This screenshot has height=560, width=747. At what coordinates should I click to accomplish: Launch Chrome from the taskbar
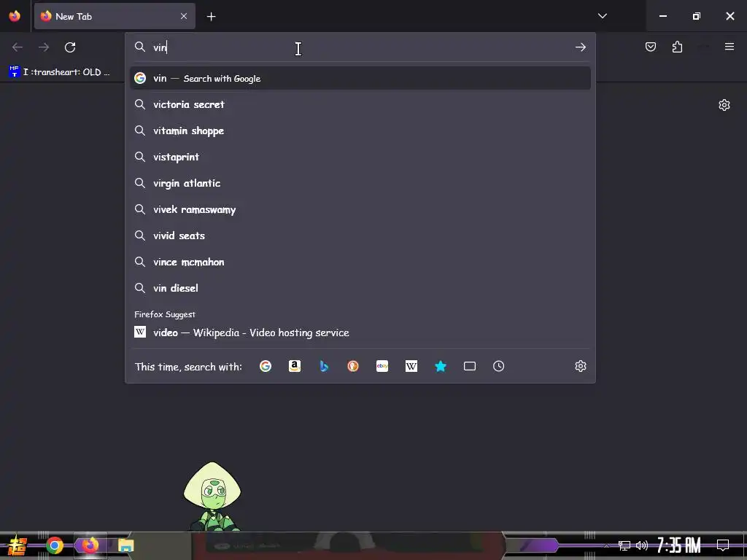pyautogui.click(x=55, y=545)
